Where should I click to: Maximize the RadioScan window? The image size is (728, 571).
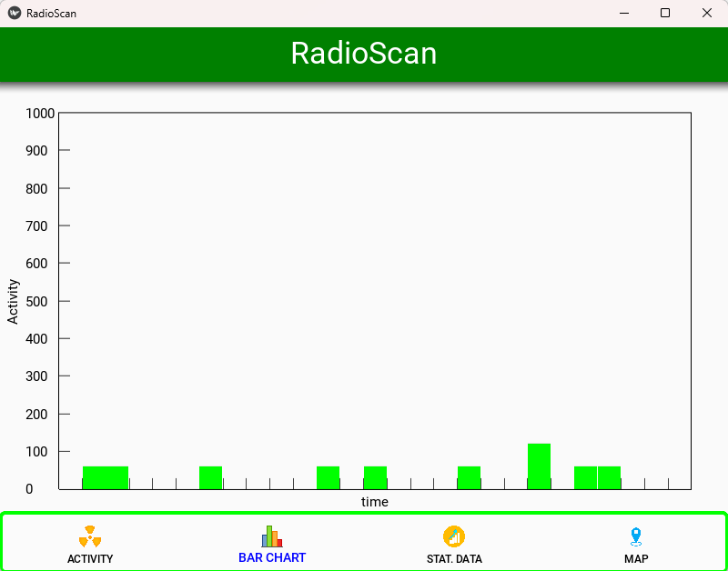[x=665, y=13]
